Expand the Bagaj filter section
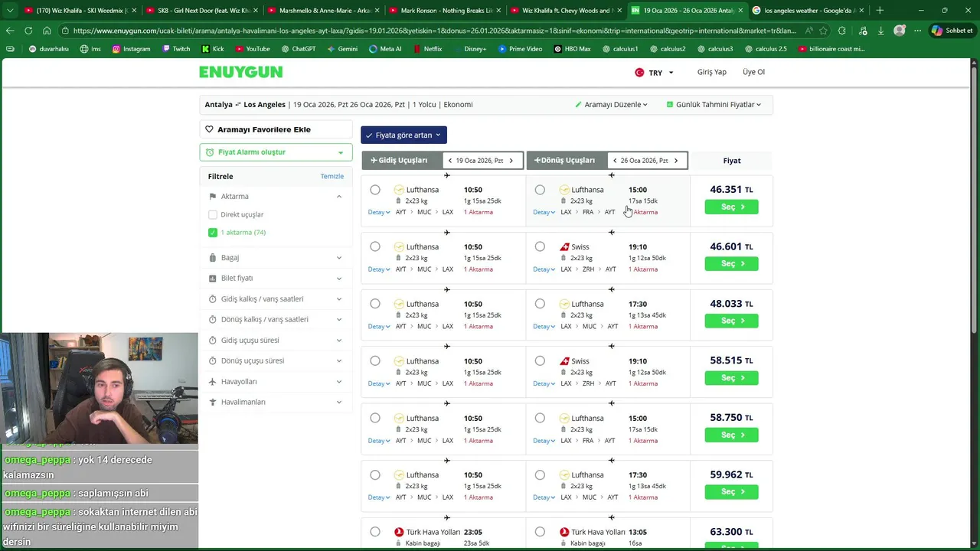 pos(276,258)
